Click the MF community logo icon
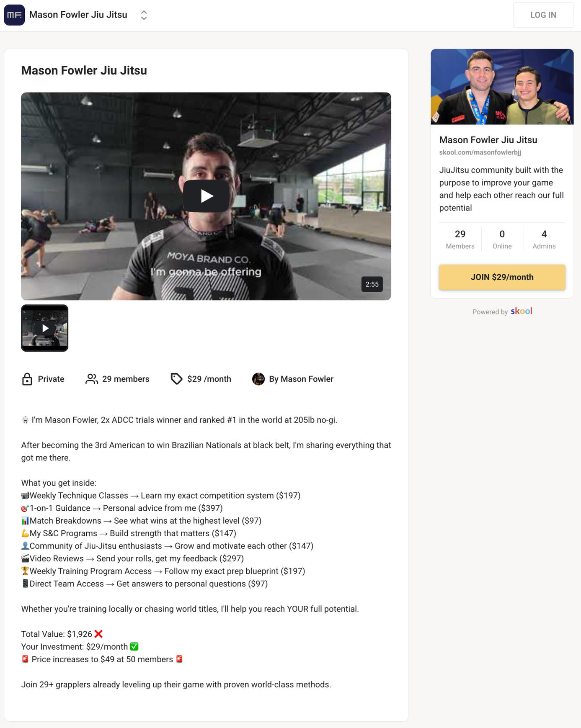 coord(14,15)
